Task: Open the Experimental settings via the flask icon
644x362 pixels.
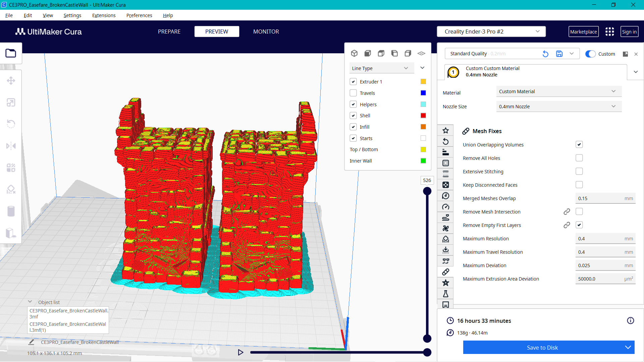Action: click(445, 294)
